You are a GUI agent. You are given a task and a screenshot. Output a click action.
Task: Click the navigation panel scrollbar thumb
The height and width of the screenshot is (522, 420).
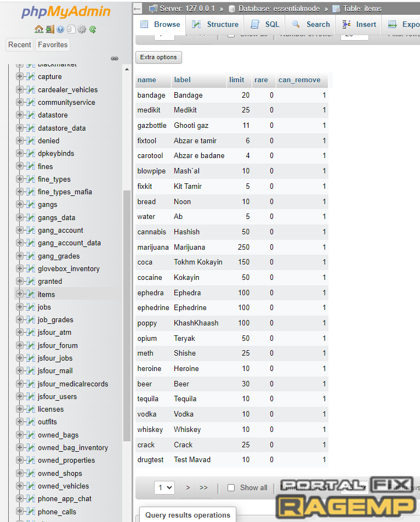click(x=127, y=316)
